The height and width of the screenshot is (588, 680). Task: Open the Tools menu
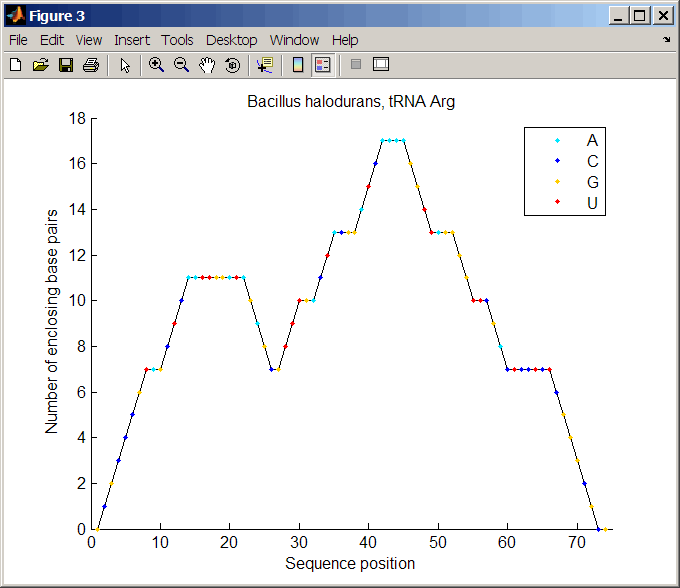pos(177,40)
